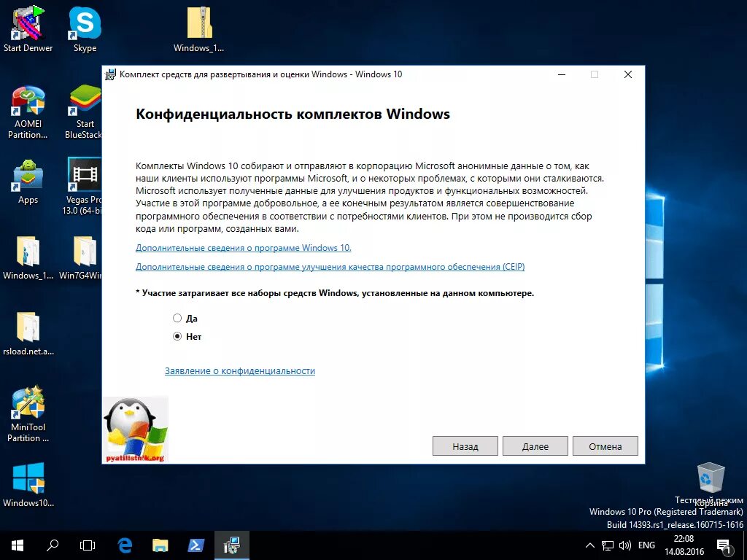Screen dimensions: 747x560
Task: Open Task View from the taskbar
Action: coord(88,545)
